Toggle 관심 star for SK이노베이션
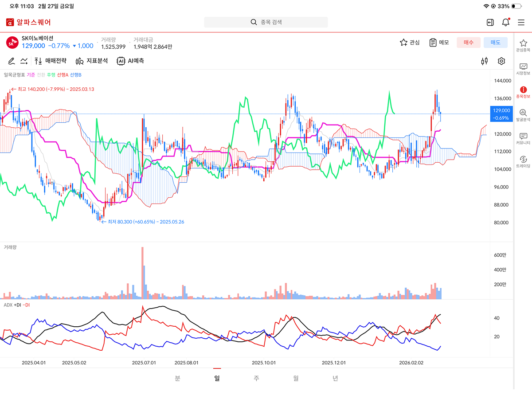 pyautogui.click(x=409, y=43)
